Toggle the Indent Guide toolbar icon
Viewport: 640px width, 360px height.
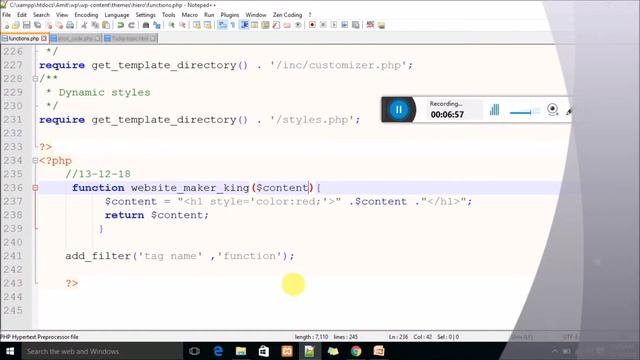pos(244,25)
